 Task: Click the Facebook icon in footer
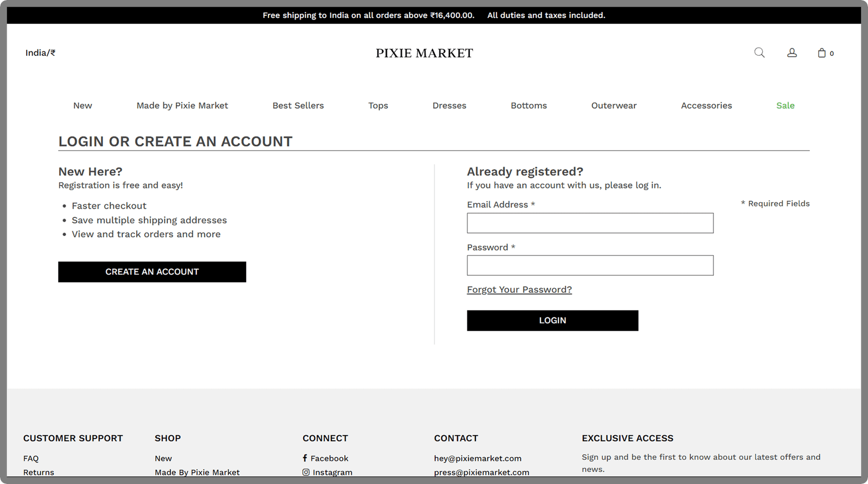[305, 458]
